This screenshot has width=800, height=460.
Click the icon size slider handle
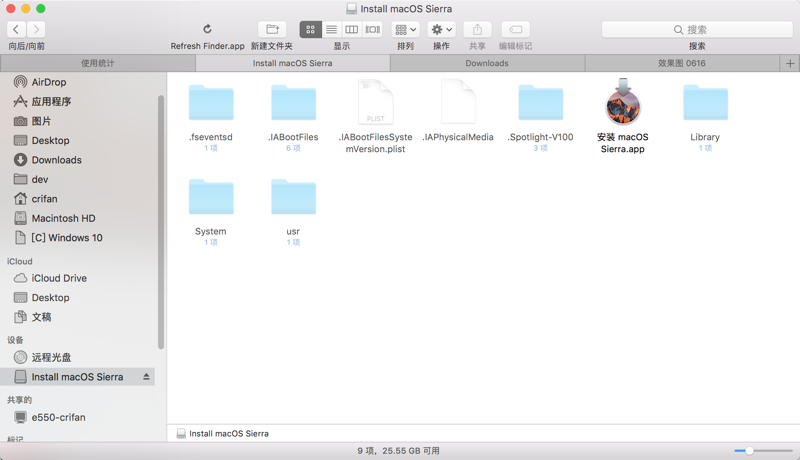point(749,451)
